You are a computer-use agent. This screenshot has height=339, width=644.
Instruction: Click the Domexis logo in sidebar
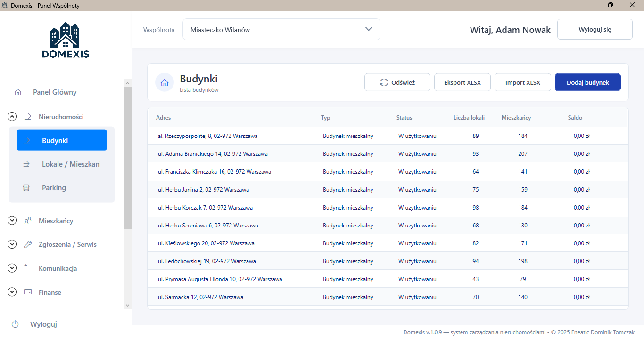65,40
